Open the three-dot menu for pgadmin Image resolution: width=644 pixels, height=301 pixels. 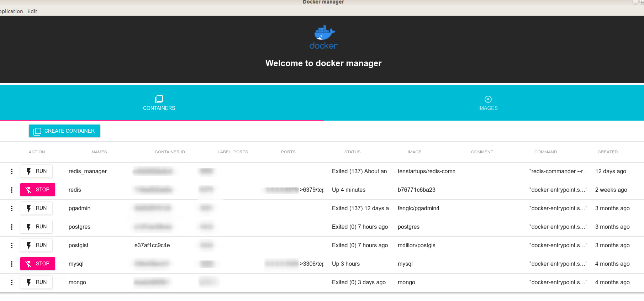point(12,208)
